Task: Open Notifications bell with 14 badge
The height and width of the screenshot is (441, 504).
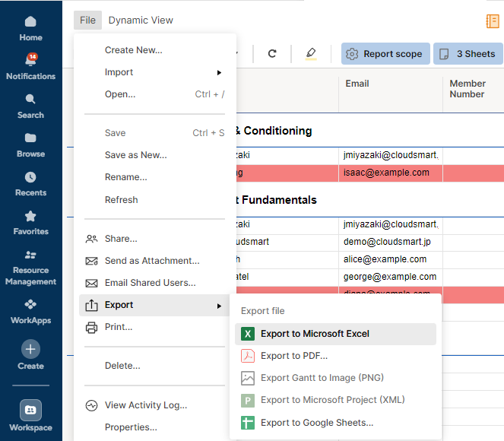Action: click(x=31, y=60)
